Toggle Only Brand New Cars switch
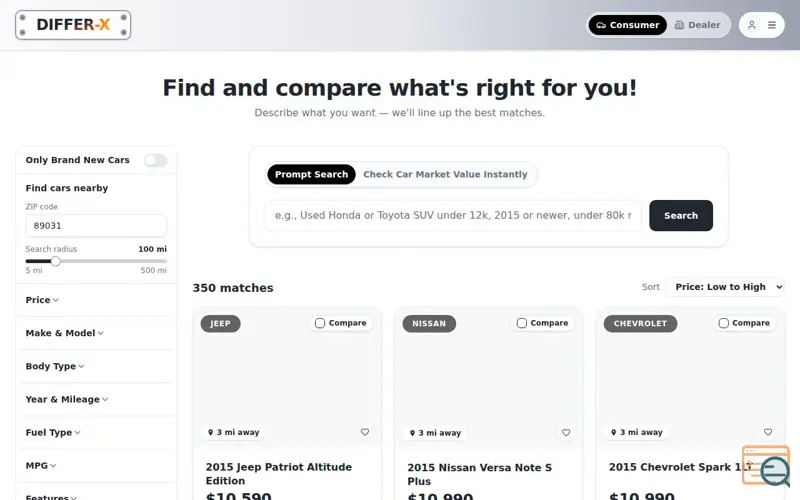 [156, 160]
